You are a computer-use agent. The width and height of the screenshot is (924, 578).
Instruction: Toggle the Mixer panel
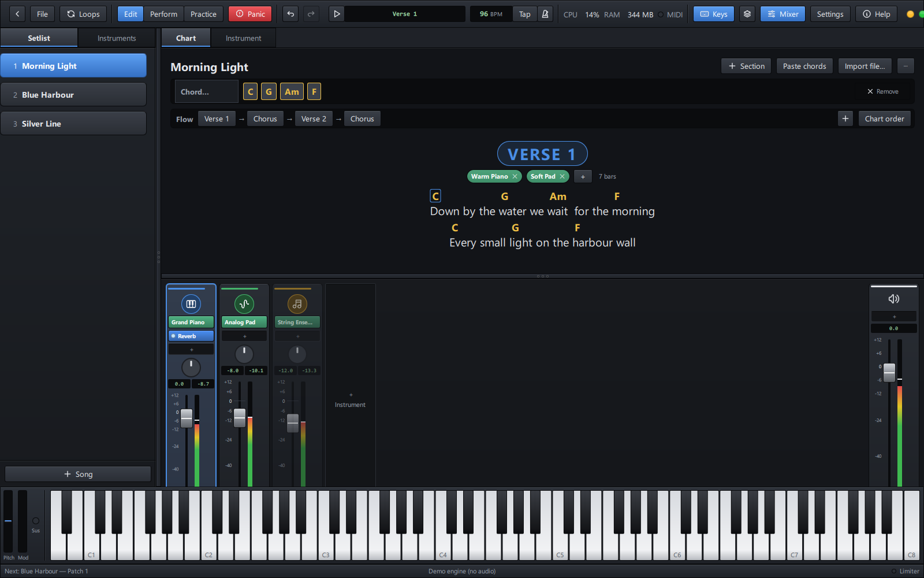(783, 14)
